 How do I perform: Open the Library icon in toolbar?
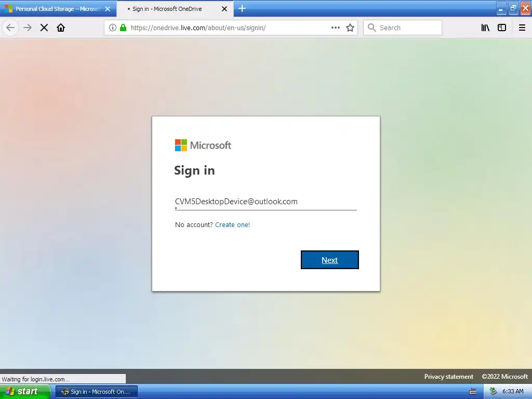click(485, 28)
